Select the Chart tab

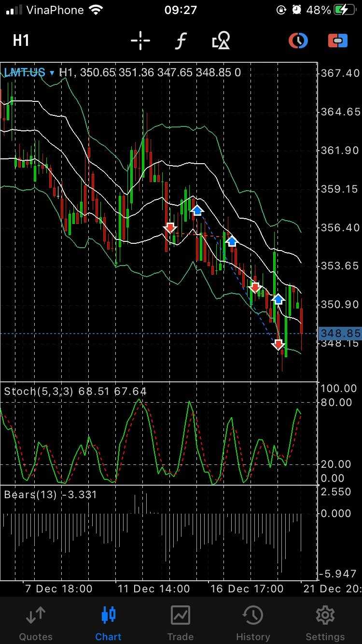coord(108,623)
